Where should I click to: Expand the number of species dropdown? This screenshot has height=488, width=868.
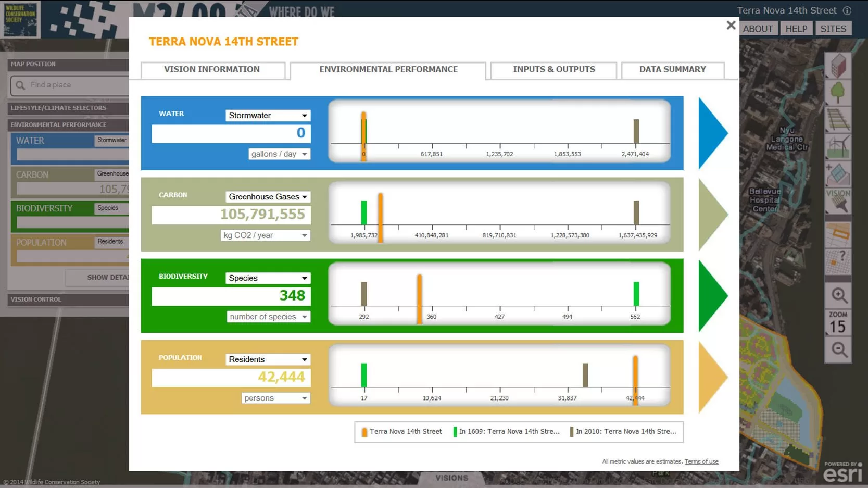tap(268, 317)
